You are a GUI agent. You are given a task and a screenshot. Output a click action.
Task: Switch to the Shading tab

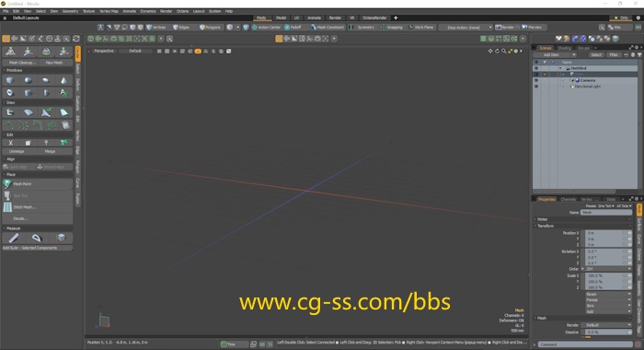pyautogui.click(x=564, y=48)
